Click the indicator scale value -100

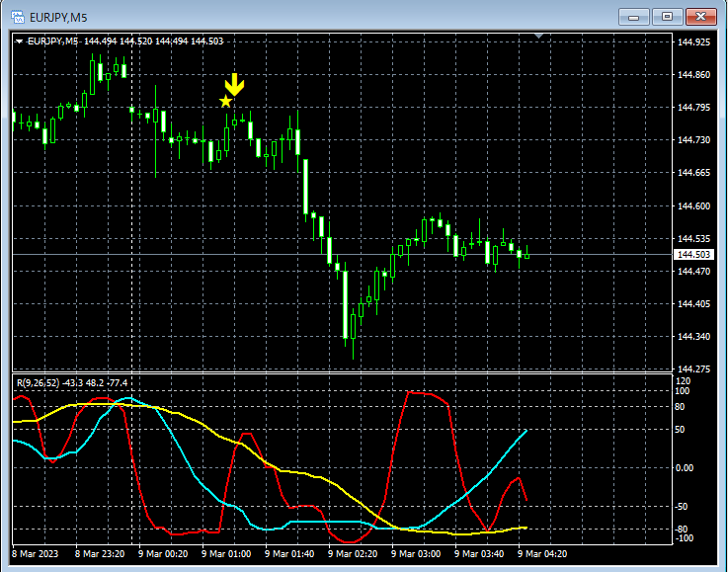click(684, 538)
